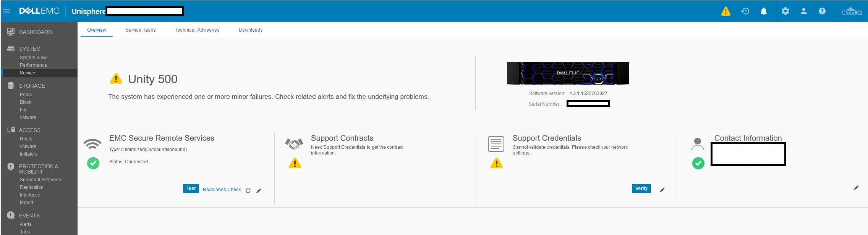This screenshot has height=235, width=868.
Task: Click the Test button for ESRS
Action: [191, 188]
